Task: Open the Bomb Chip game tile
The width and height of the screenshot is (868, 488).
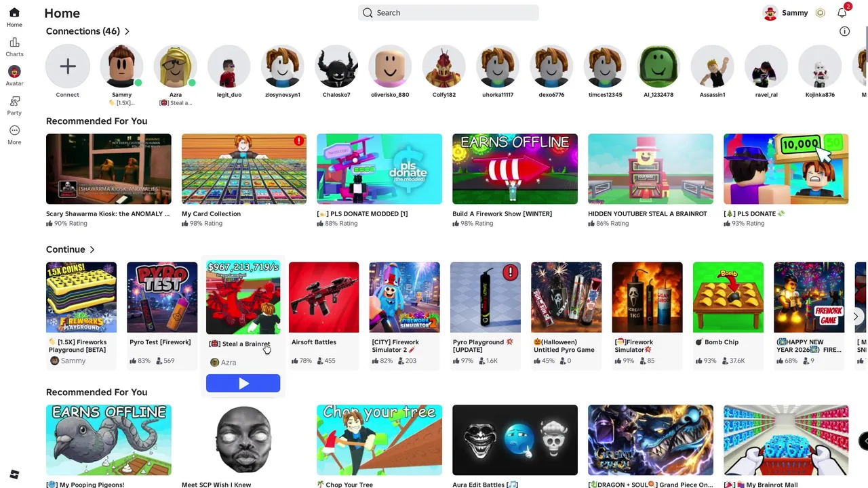Action: [x=728, y=297]
